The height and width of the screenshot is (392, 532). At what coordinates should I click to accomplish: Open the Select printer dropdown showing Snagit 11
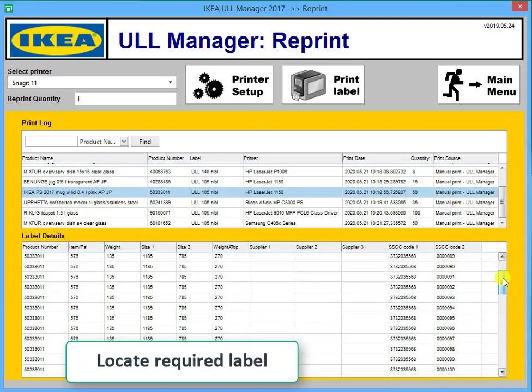pos(92,83)
